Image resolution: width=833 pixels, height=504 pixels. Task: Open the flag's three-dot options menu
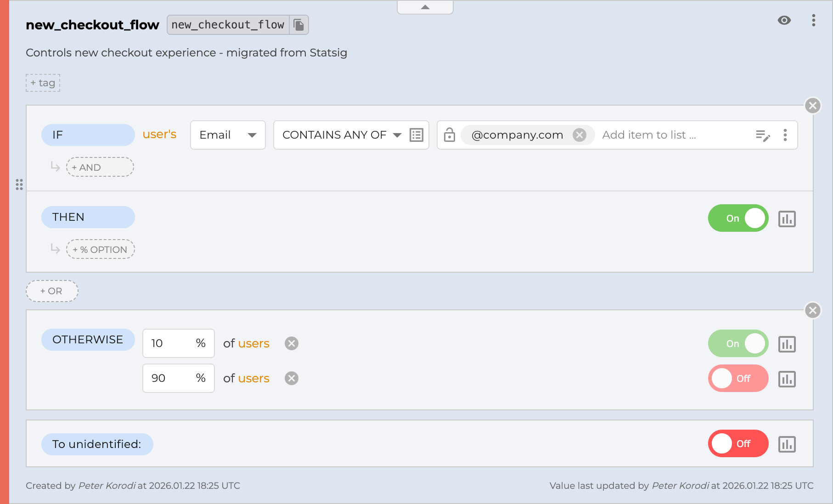(x=814, y=21)
